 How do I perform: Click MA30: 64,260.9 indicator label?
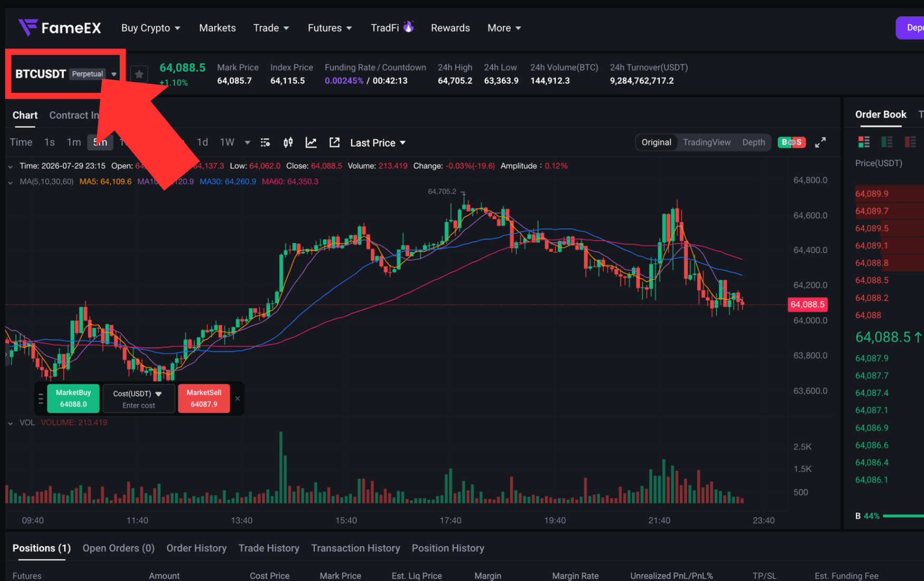(x=228, y=182)
